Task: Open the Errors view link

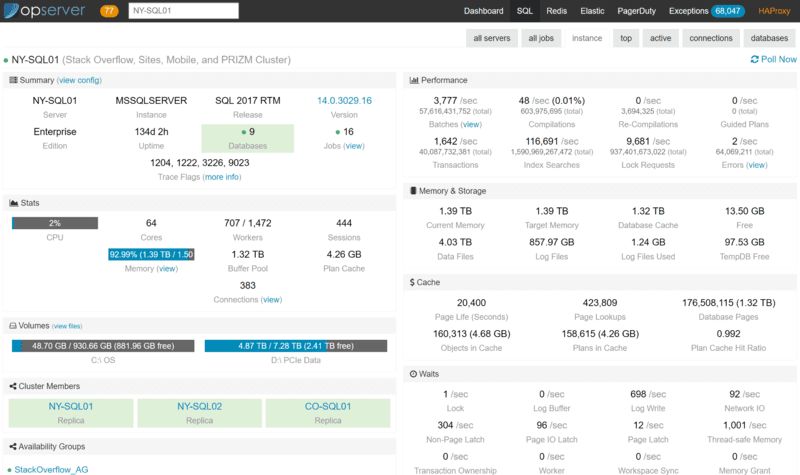Action: (x=757, y=165)
